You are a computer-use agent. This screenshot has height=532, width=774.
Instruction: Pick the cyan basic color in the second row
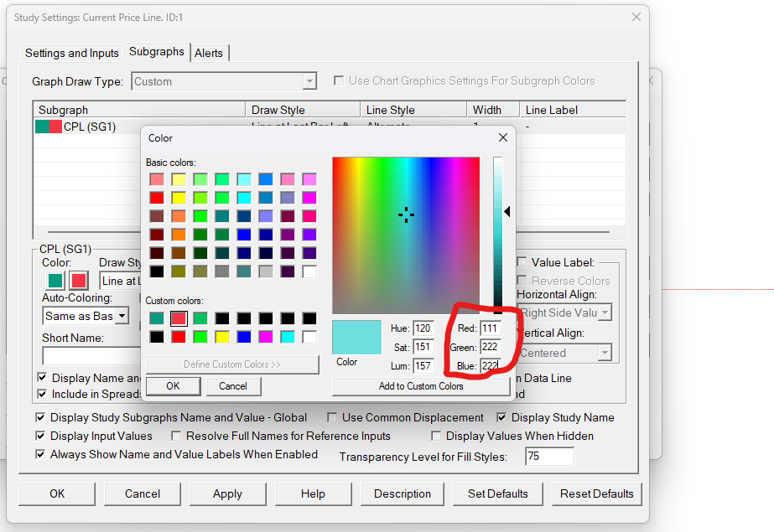244,198
